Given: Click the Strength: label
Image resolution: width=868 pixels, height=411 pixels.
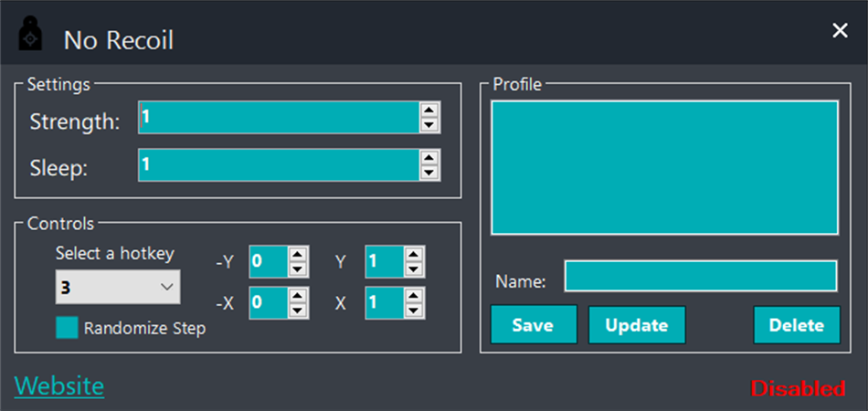Looking at the screenshot, I should pos(75,121).
